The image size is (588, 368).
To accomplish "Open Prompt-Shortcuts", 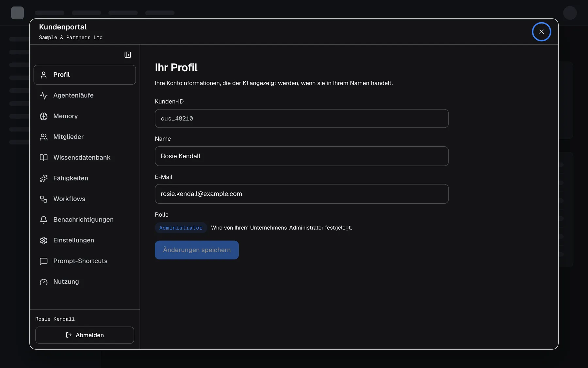I will click(x=85, y=261).
